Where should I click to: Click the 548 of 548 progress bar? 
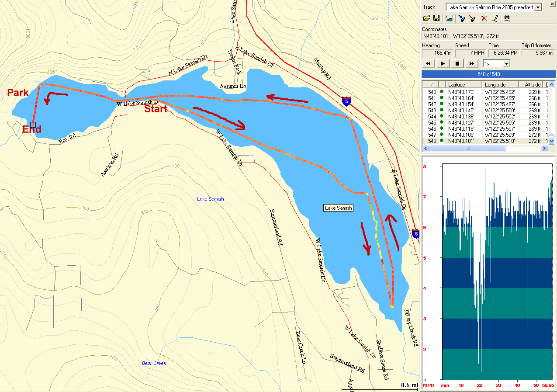coord(488,74)
